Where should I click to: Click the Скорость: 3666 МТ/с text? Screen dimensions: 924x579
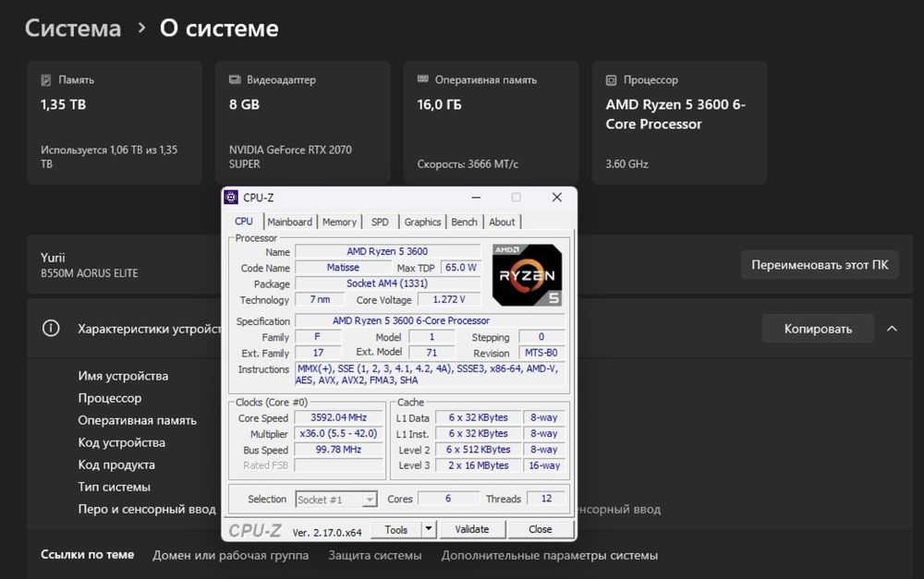click(468, 163)
